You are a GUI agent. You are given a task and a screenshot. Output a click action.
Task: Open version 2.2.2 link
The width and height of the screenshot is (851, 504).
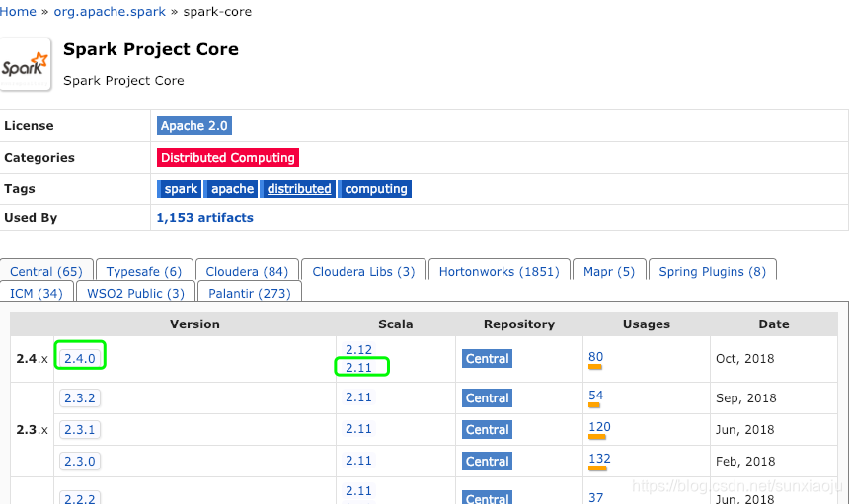[x=80, y=498]
